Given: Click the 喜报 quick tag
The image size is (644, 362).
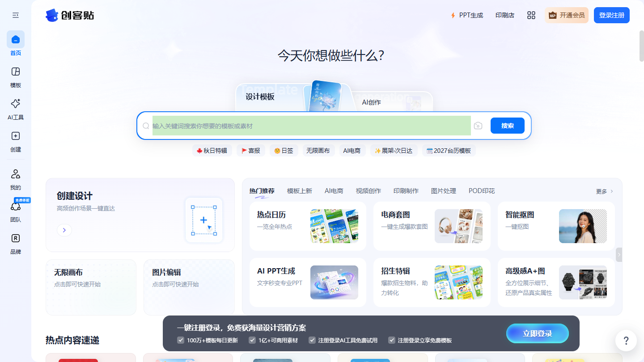Looking at the screenshot, I should pos(251,151).
